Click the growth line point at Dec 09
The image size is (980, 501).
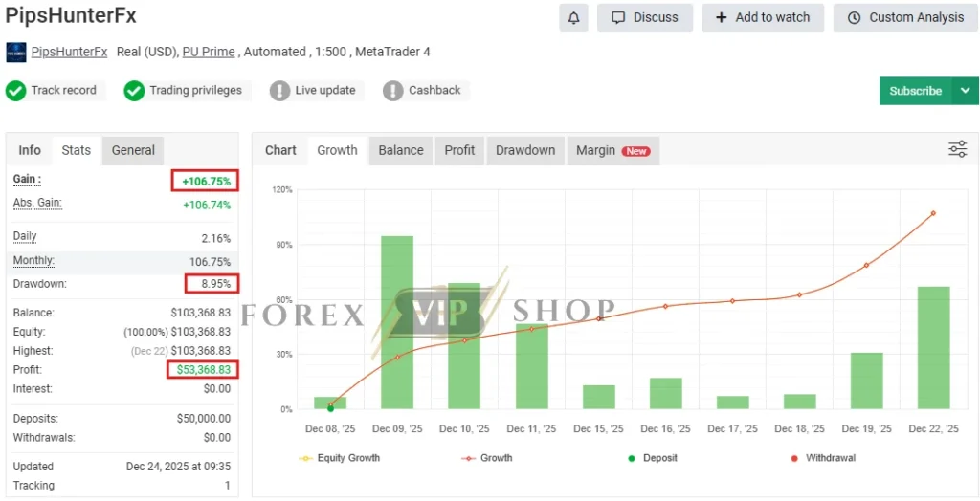pyautogui.click(x=397, y=358)
